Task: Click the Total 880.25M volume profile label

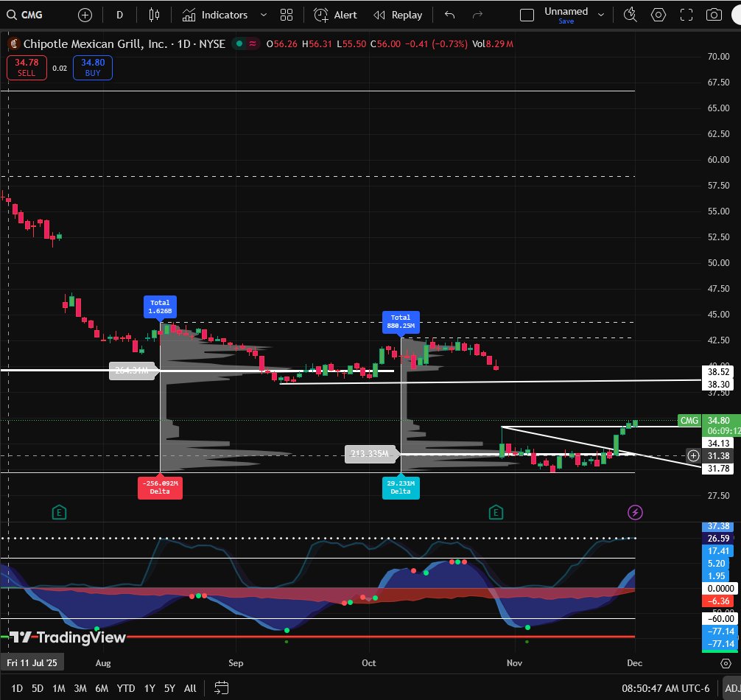Action: click(x=401, y=321)
